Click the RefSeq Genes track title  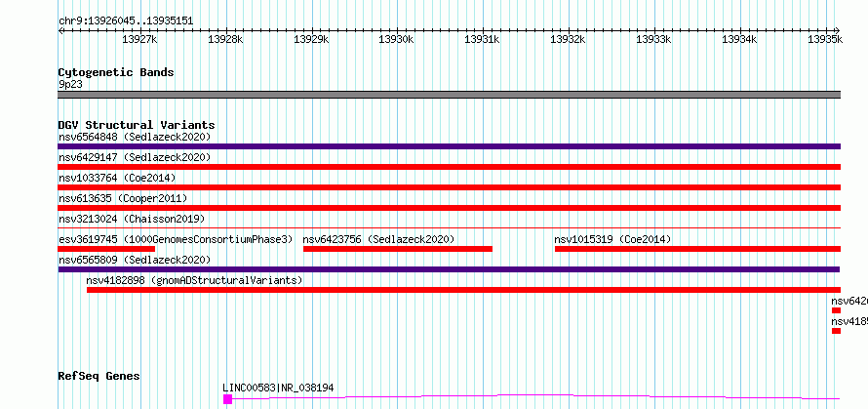[99, 377]
